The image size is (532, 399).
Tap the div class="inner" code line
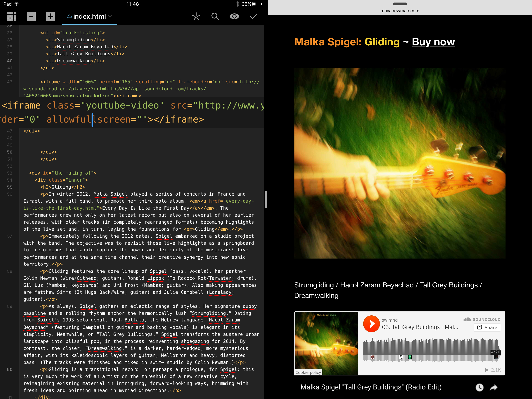tap(61, 180)
